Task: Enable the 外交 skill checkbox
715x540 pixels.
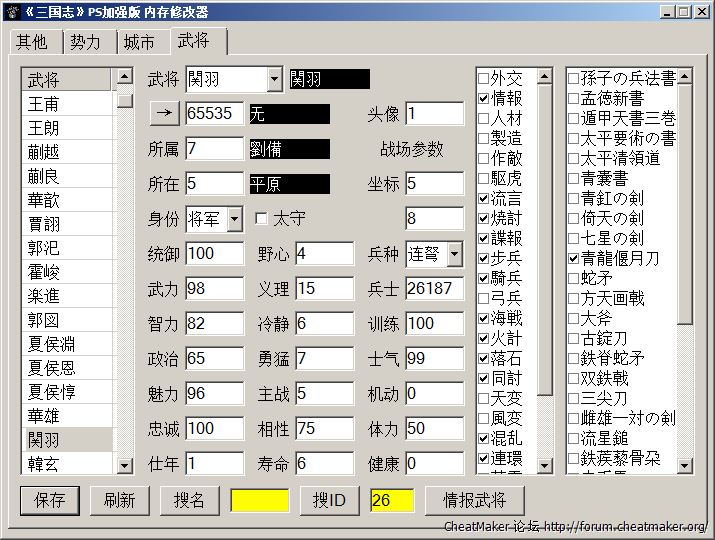Action: (x=484, y=78)
